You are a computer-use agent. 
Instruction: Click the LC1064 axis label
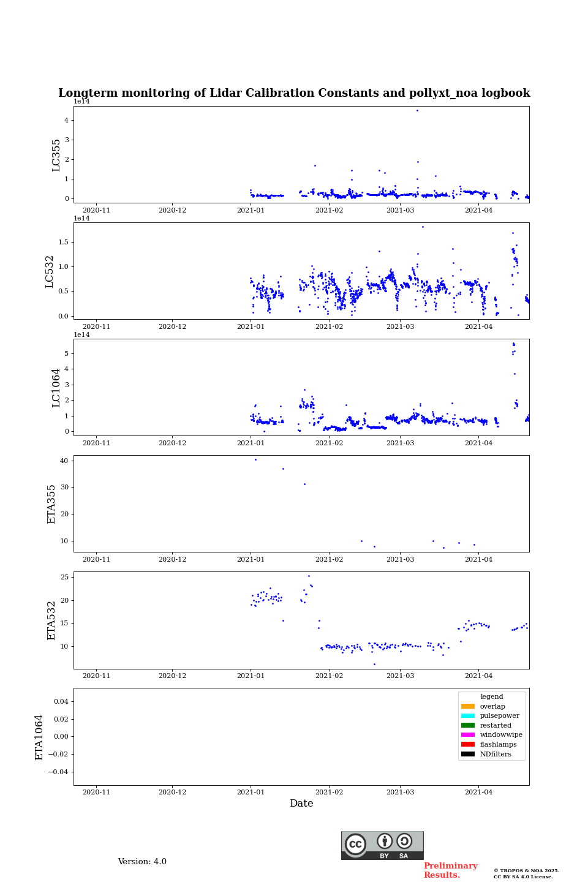pos(56,387)
